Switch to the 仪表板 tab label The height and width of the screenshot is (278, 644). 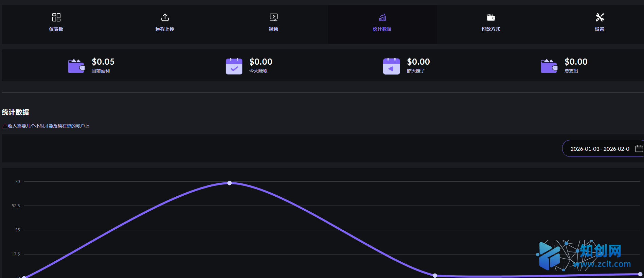56,29
